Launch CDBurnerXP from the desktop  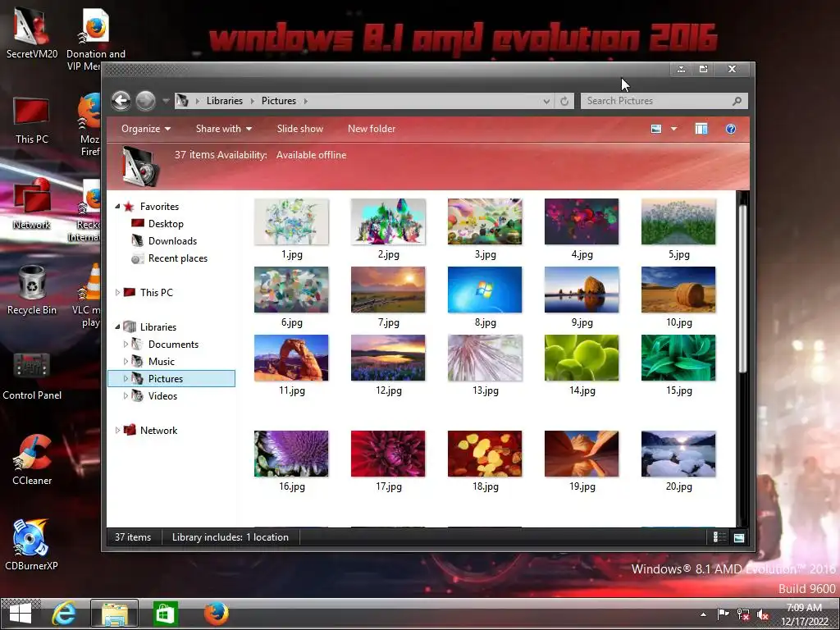pos(32,545)
